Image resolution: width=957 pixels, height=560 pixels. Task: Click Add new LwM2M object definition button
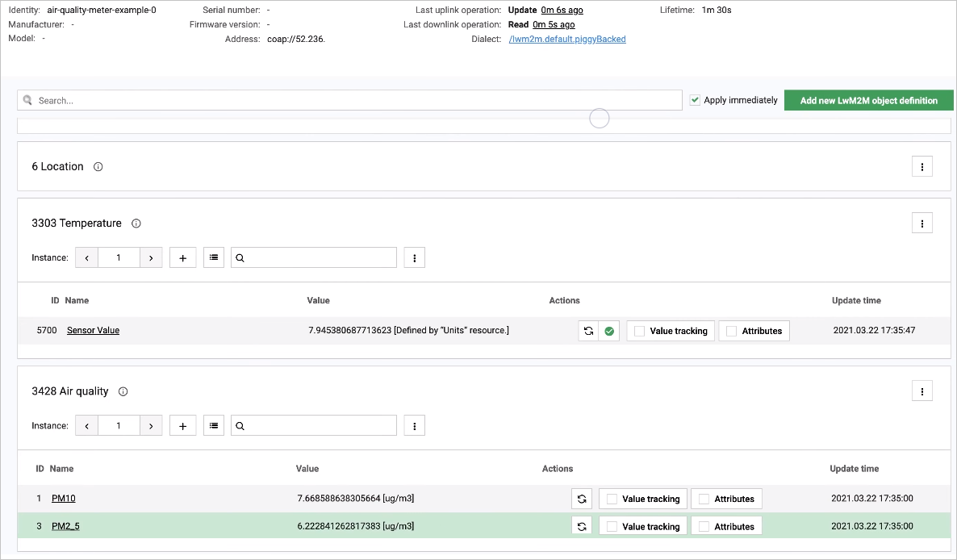click(x=868, y=101)
